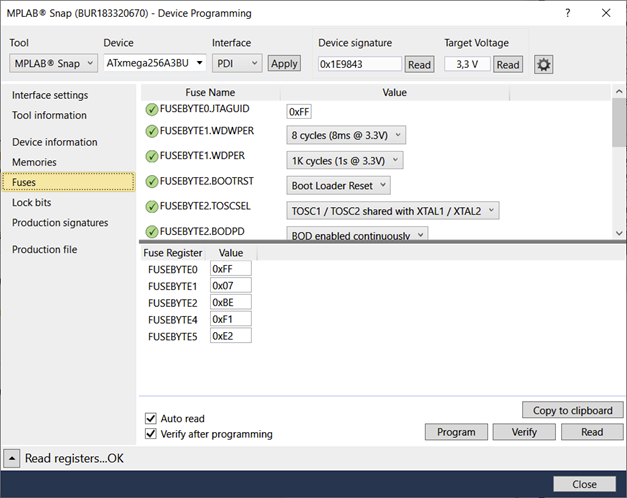Screen dimensions: 627x498
Task: Click the fuse list scroll up arrow
Action: [619, 92]
